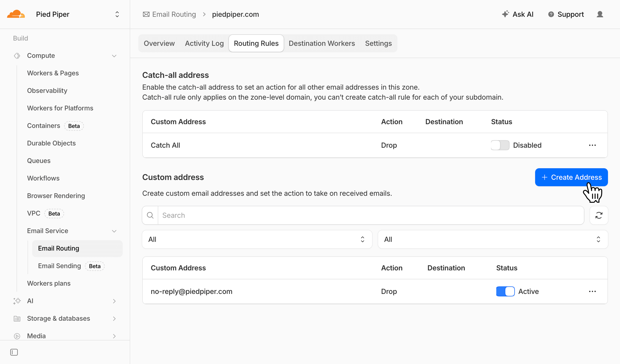Image resolution: width=620 pixels, height=364 pixels.
Task: Open the Pied Piper account switcher
Action: (x=117, y=14)
